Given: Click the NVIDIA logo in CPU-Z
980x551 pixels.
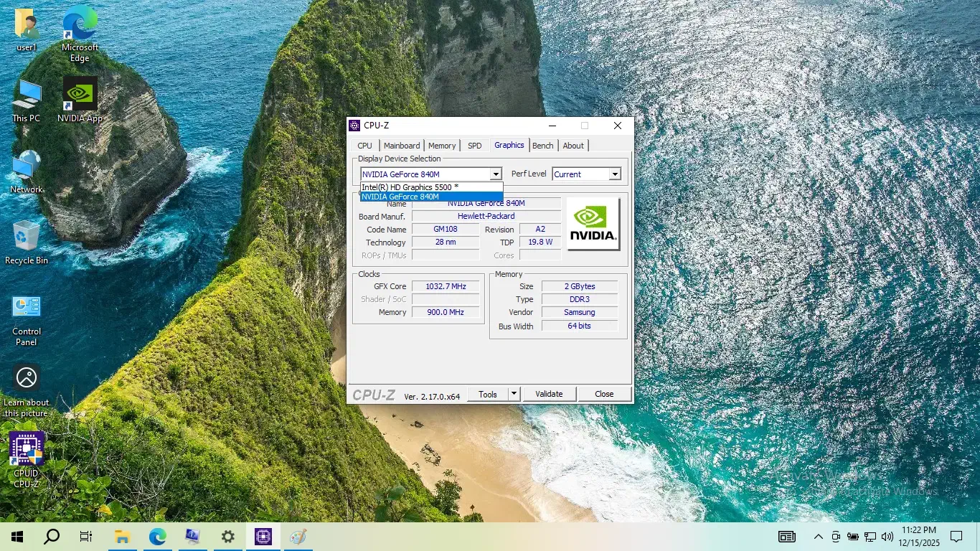Looking at the screenshot, I should pos(593,224).
